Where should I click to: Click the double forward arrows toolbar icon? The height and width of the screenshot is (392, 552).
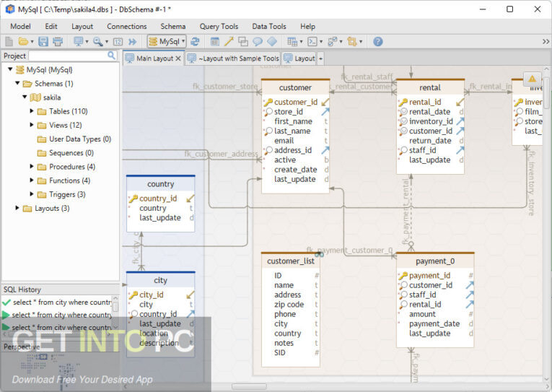point(132,42)
